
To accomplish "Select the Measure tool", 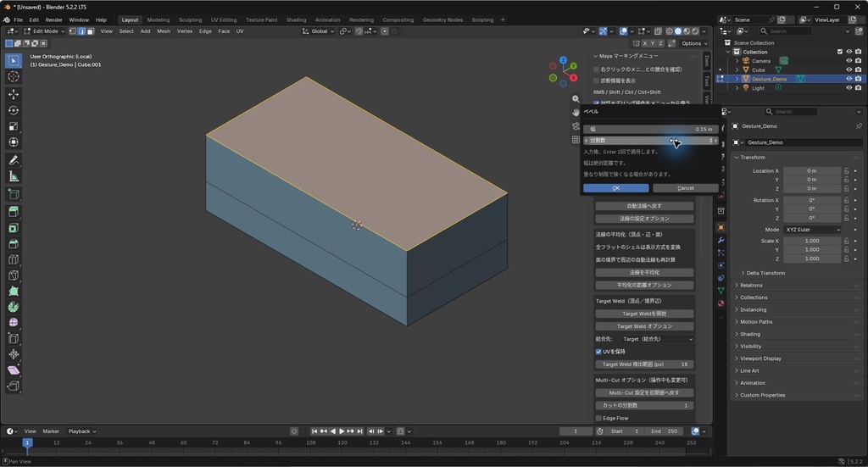I will point(14,176).
